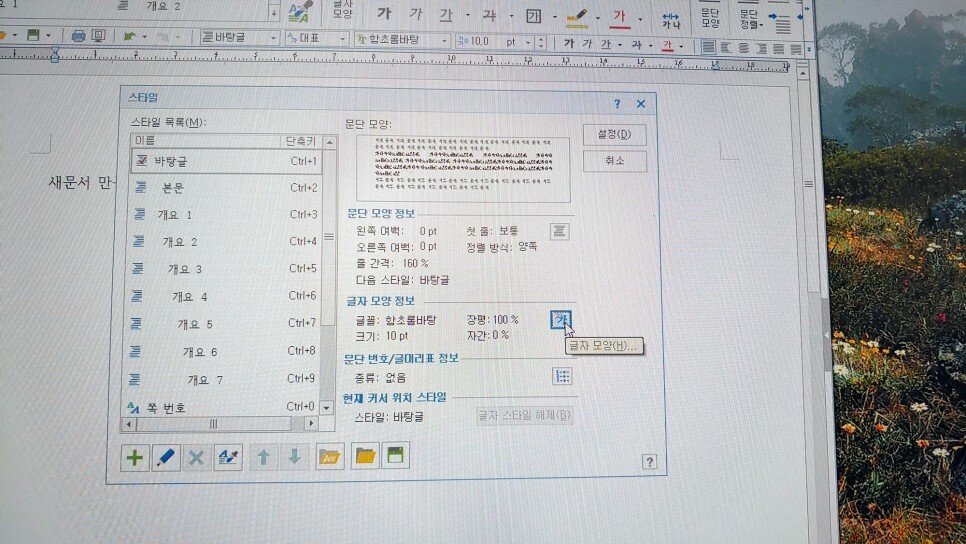Toggle underline 가 in the format toolbar
This screenshot has width=966, height=544.
[606, 44]
